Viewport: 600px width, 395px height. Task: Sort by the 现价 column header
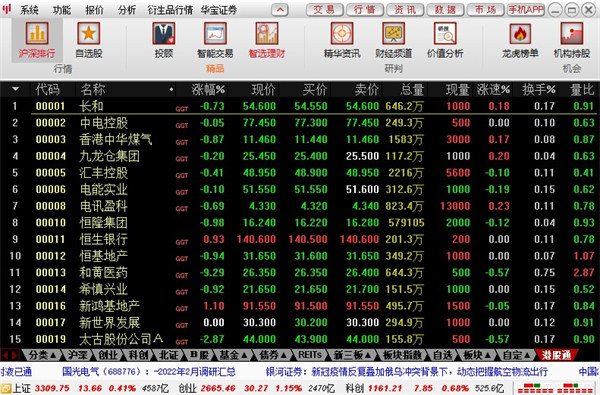click(x=263, y=90)
